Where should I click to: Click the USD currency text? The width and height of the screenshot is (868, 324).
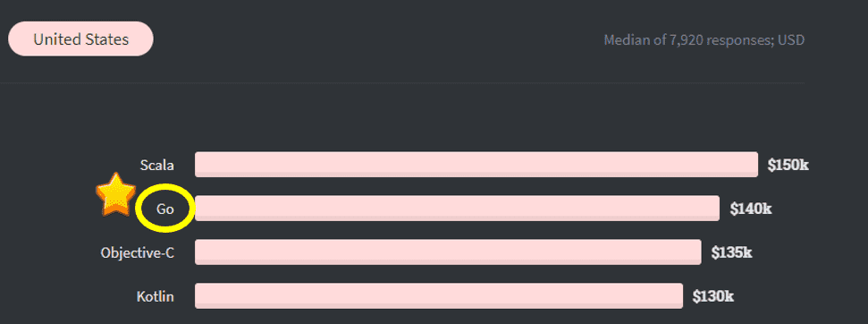(x=791, y=40)
